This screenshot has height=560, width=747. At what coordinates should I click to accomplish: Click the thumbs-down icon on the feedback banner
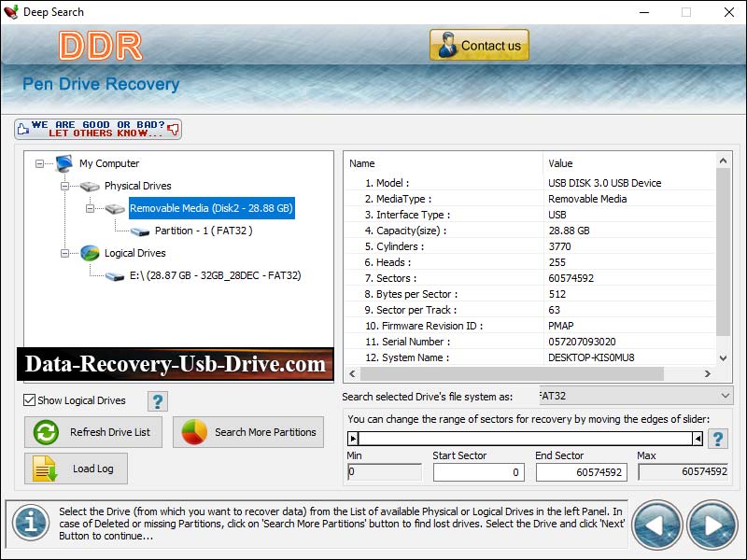pos(174,129)
